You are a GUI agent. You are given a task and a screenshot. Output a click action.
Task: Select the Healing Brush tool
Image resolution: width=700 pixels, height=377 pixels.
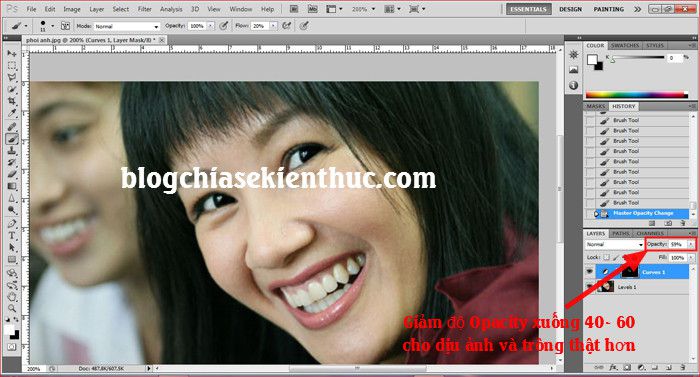tap(12, 127)
